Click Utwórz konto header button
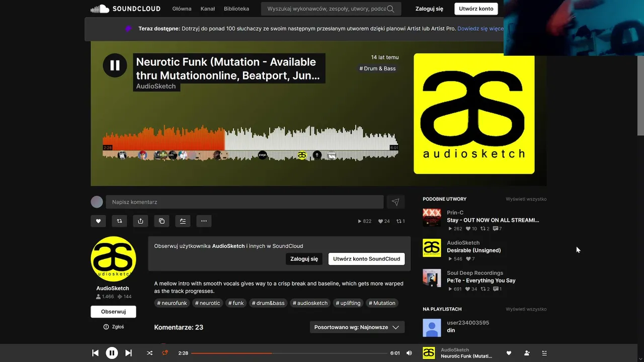The height and width of the screenshot is (362, 644). [x=476, y=9]
